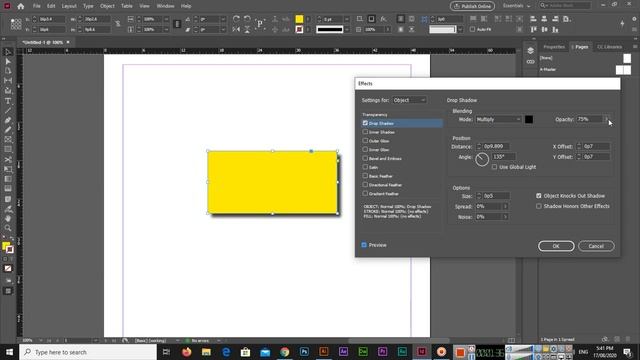Open the Settings for Object dropdown
Image resolution: width=640 pixels, height=360 pixels.
click(x=409, y=100)
